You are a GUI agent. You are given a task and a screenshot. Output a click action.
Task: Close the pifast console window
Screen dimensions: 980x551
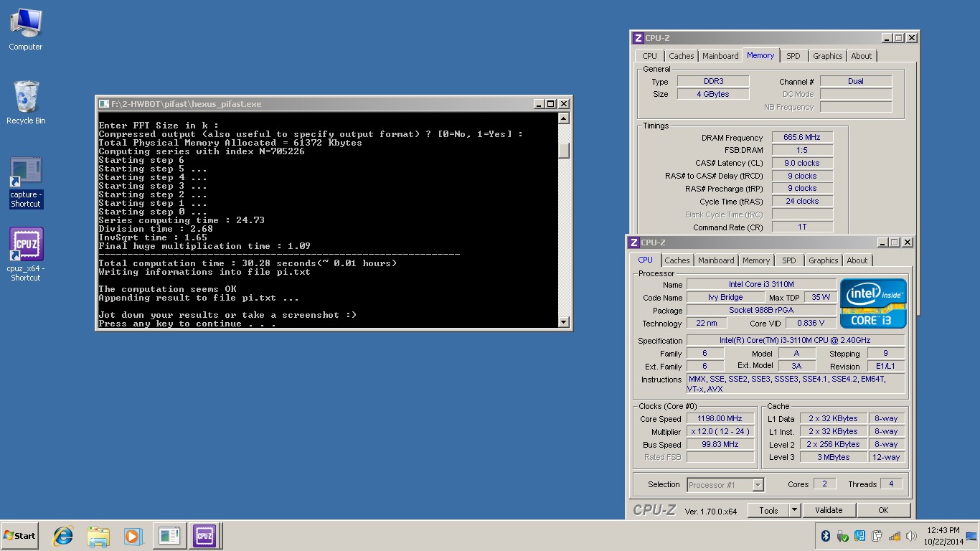[563, 104]
